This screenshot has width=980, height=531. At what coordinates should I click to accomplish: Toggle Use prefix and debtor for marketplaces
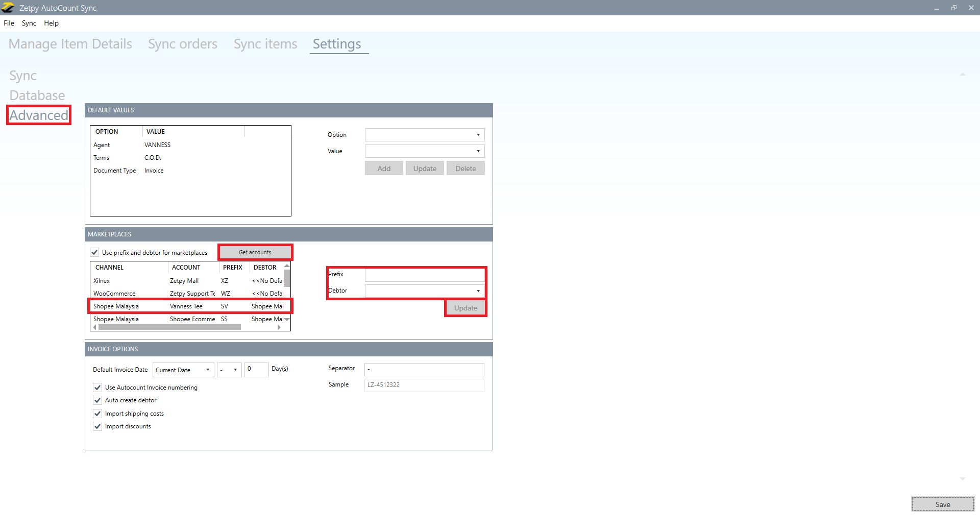tap(94, 252)
